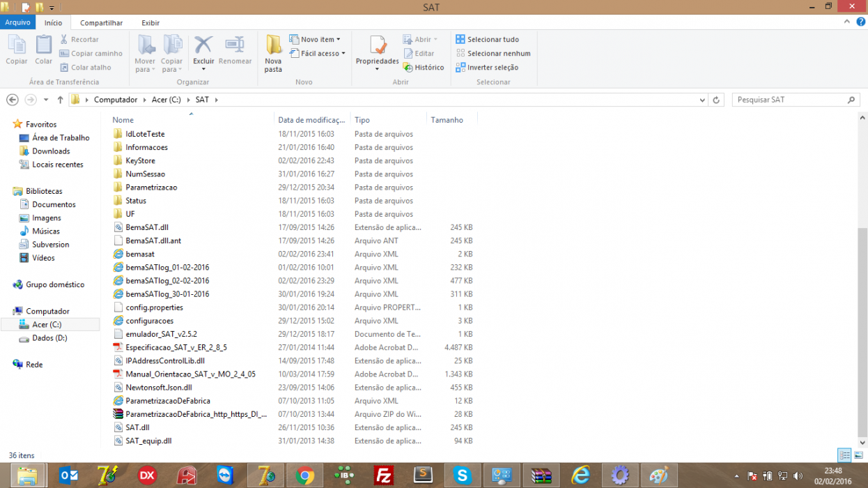This screenshot has height=488, width=868.
Task: Click the Histórico ribbon button
Action: [424, 68]
